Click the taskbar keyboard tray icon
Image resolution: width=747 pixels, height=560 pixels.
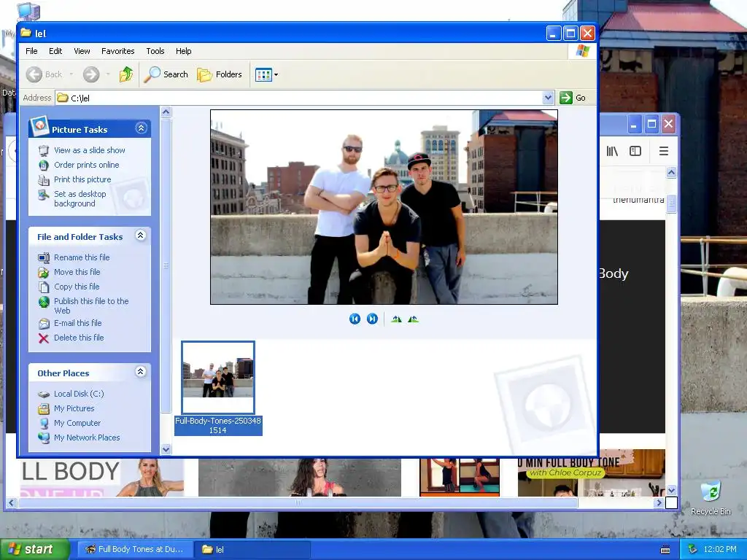pyautogui.click(x=665, y=550)
